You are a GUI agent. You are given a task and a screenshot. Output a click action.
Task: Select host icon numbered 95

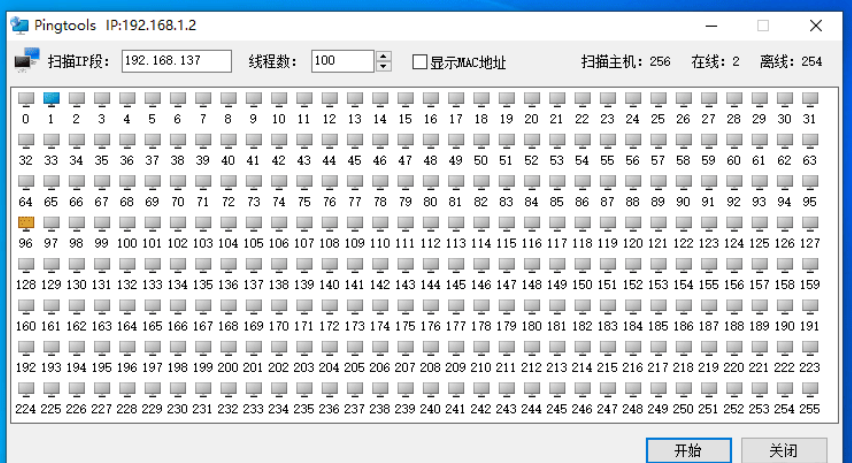tap(810, 182)
